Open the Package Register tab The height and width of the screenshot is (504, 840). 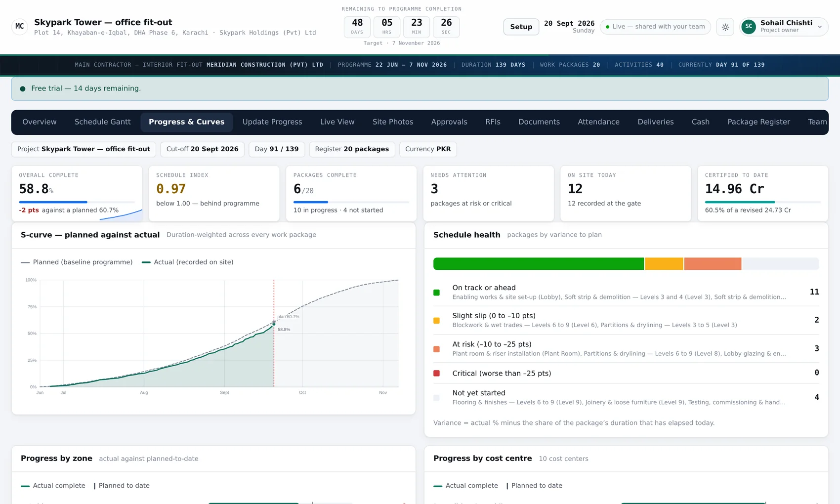pos(759,122)
